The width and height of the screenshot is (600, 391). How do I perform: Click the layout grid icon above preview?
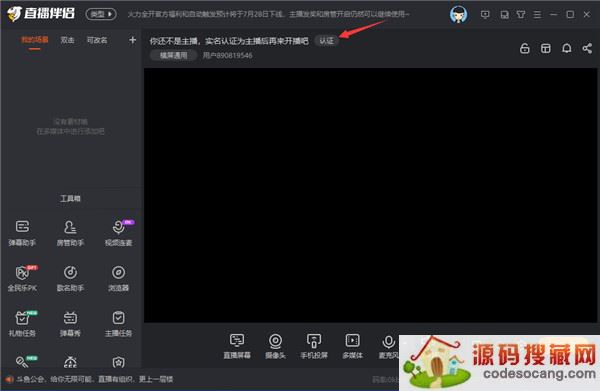[x=546, y=48]
